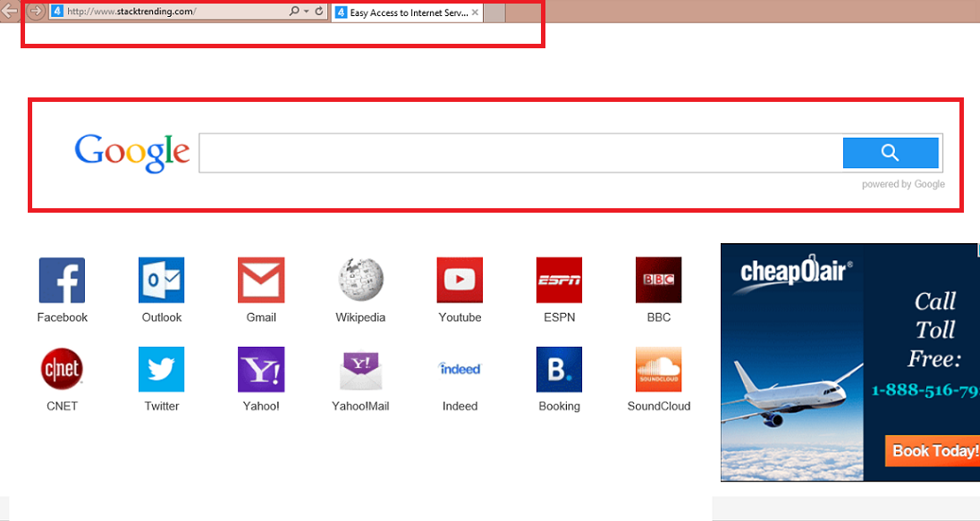Open the Twitter bird icon
This screenshot has height=521, width=980.
tap(161, 369)
